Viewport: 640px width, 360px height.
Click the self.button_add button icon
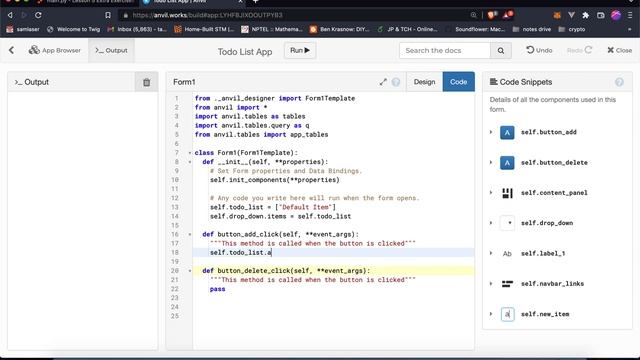(507, 132)
